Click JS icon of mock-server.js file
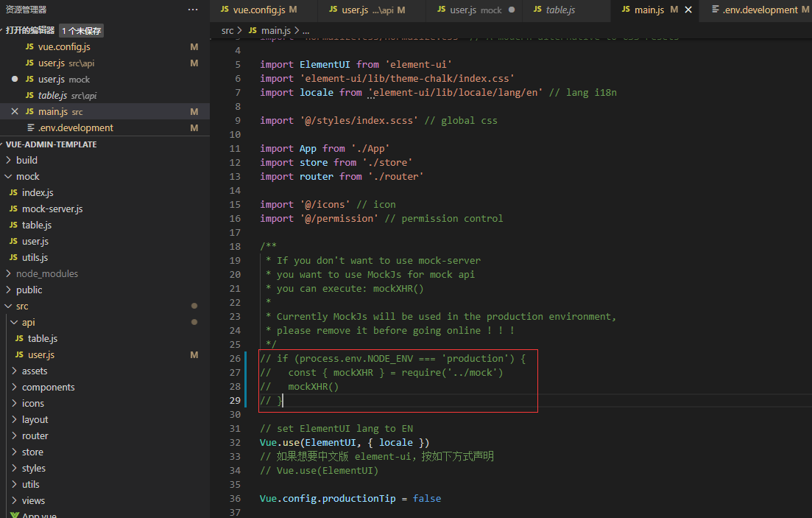 [x=13, y=209]
